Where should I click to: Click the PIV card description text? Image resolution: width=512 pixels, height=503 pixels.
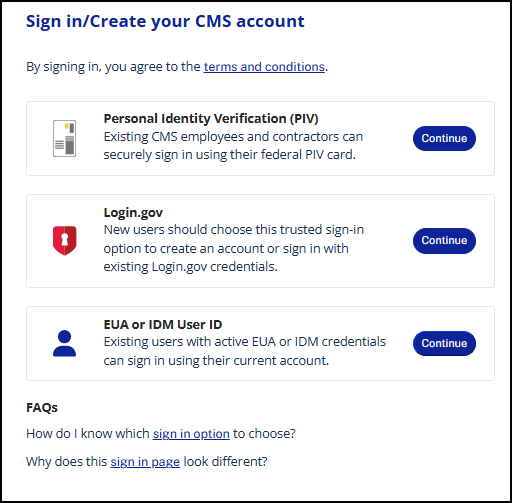pyautogui.click(x=233, y=146)
